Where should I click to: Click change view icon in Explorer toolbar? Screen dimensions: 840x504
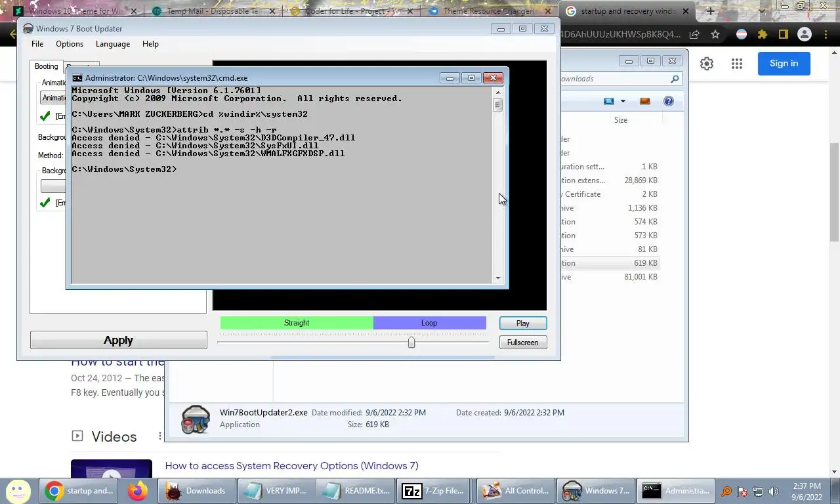pyautogui.click(x=609, y=101)
